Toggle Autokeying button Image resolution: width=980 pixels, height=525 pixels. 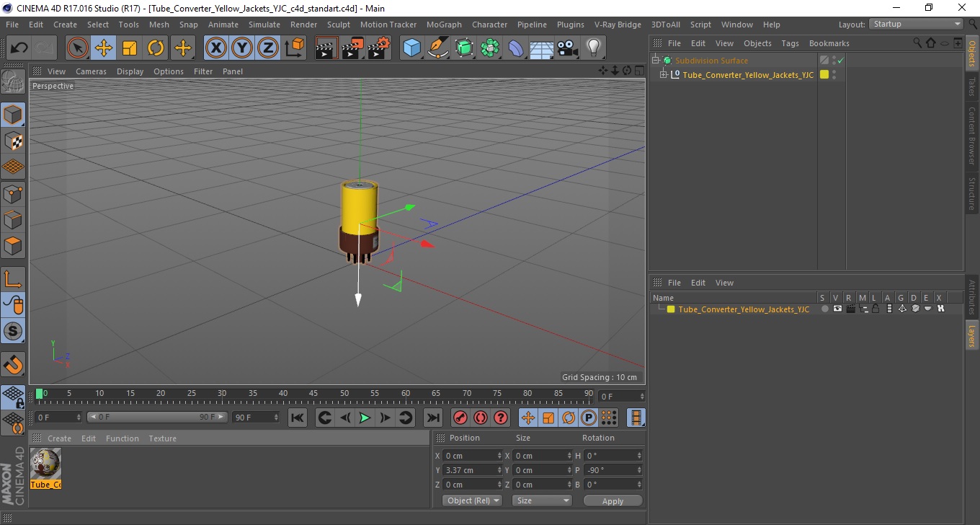click(480, 418)
